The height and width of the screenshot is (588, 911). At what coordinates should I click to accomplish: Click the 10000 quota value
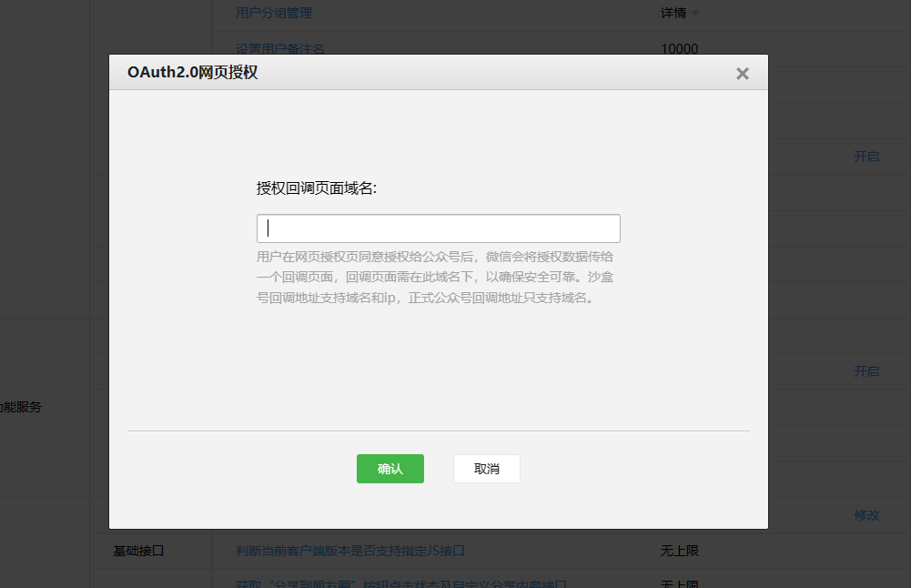pos(679,48)
